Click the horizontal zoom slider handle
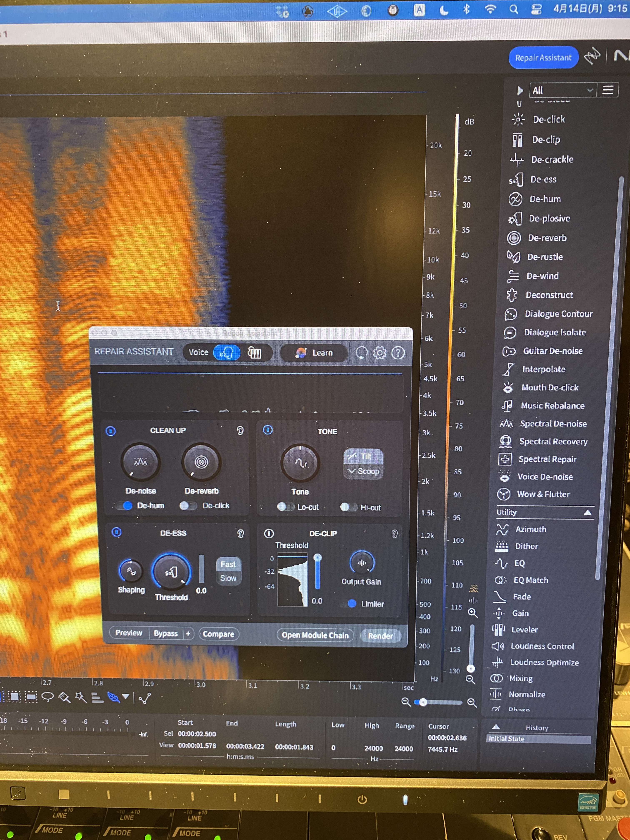630x840 pixels. click(x=423, y=702)
